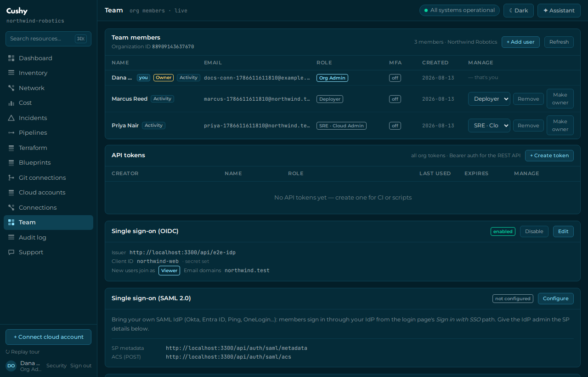Open Marcus Reed's role dropdown

(x=489, y=99)
